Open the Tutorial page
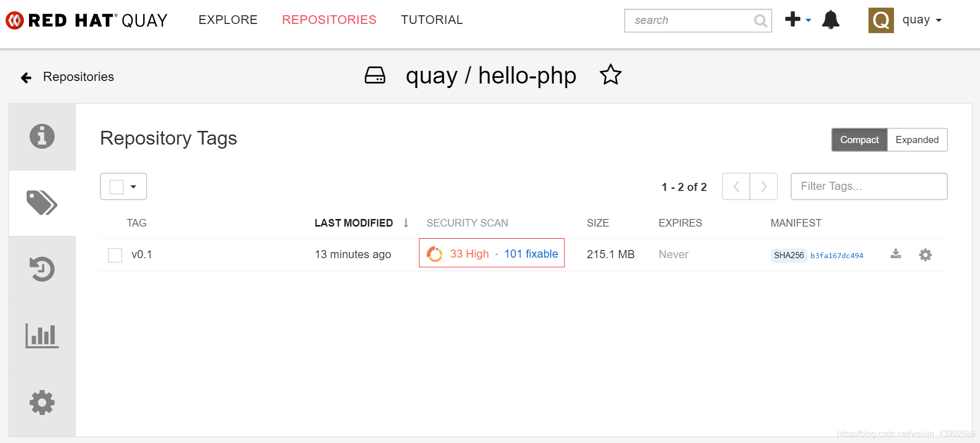The height and width of the screenshot is (443, 980). click(x=432, y=20)
